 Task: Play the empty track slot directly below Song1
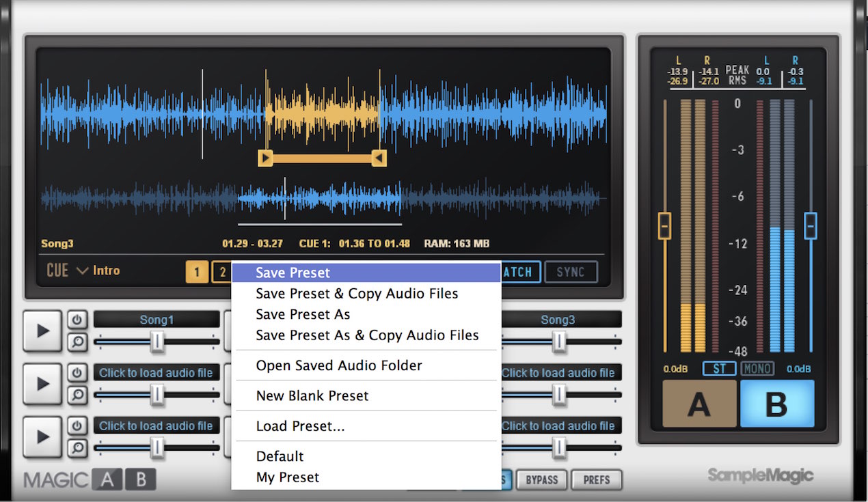coord(42,384)
